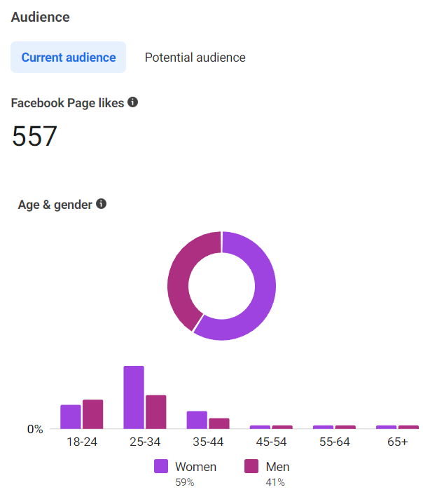Screen dimensions: 423x504
Task: Click the 25-34 axis label
Action: [x=145, y=442]
